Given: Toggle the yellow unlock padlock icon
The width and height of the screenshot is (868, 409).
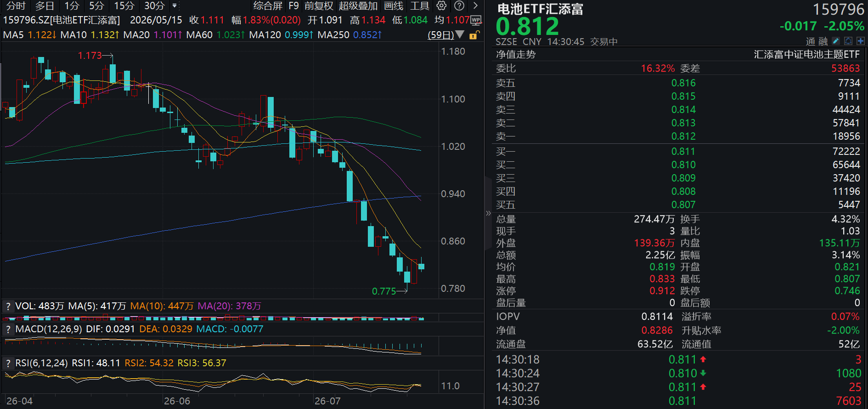Looking at the screenshot, I should 474,35.
